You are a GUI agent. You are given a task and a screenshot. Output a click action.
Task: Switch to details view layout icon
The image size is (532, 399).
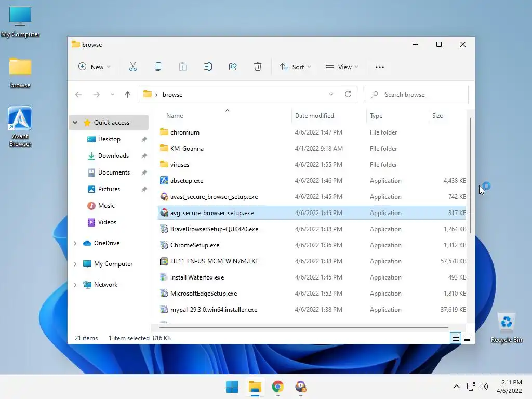click(456, 338)
